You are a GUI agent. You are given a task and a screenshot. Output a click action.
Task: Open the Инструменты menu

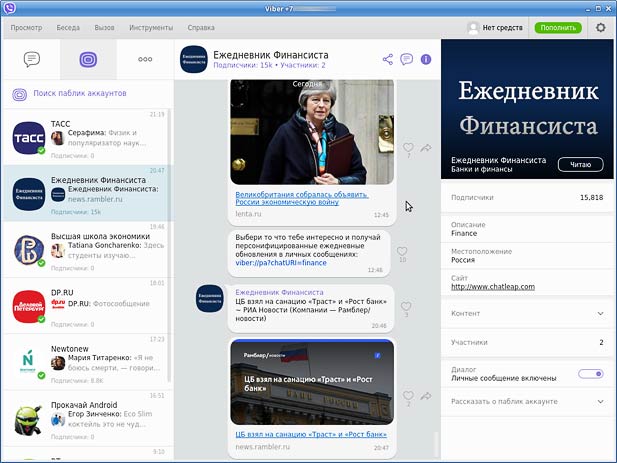point(151,28)
